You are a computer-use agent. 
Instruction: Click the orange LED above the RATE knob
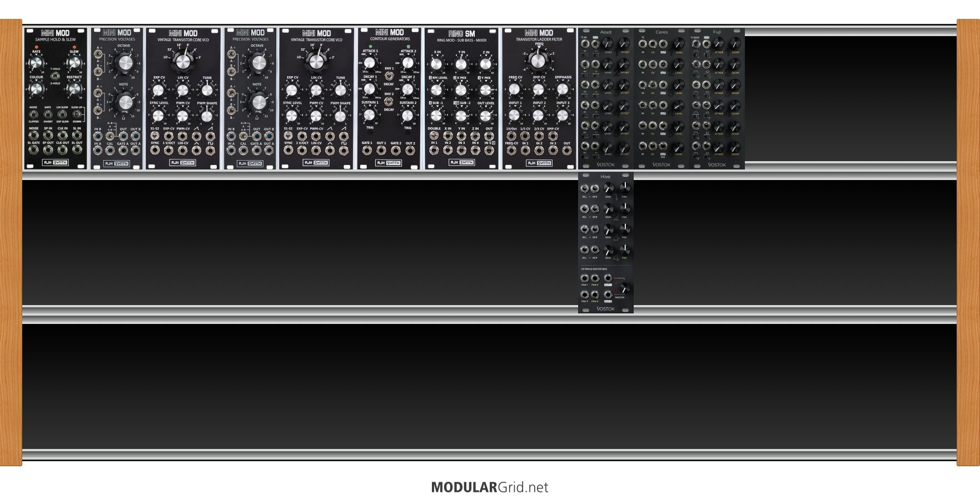[37, 48]
